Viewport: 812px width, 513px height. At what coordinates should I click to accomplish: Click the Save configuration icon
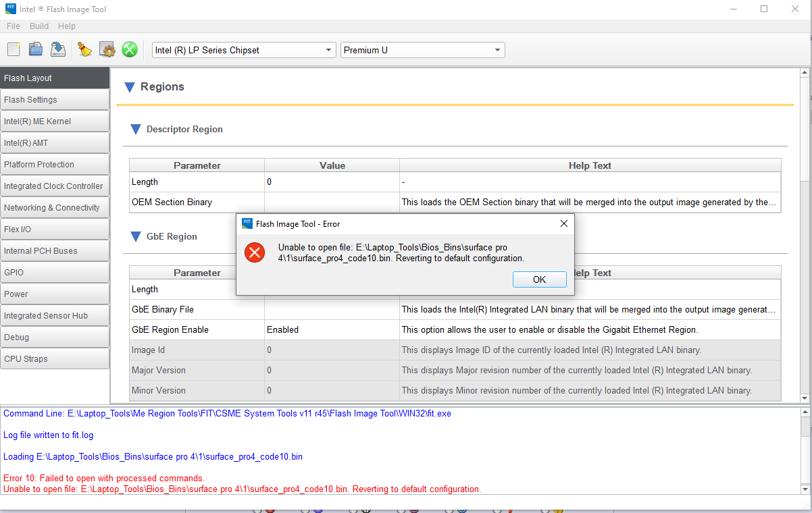58,49
